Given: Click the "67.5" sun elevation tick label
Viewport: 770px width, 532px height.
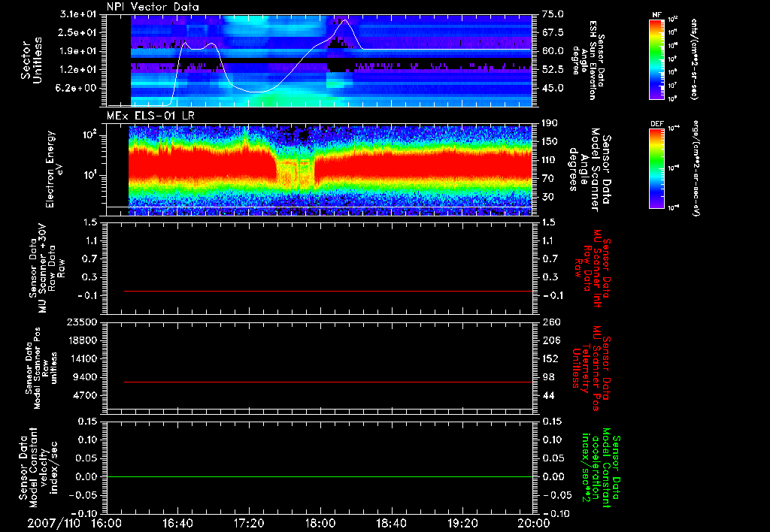Looking at the screenshot, I should point(553,32).
